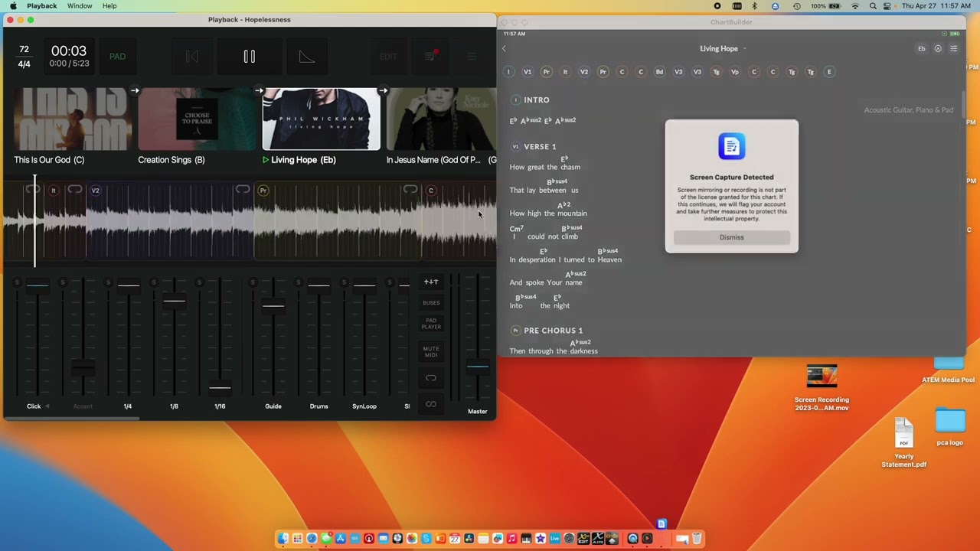Solo the Guide channel
The width and height of the screenshot is (980, 551).
click(253, 283)
